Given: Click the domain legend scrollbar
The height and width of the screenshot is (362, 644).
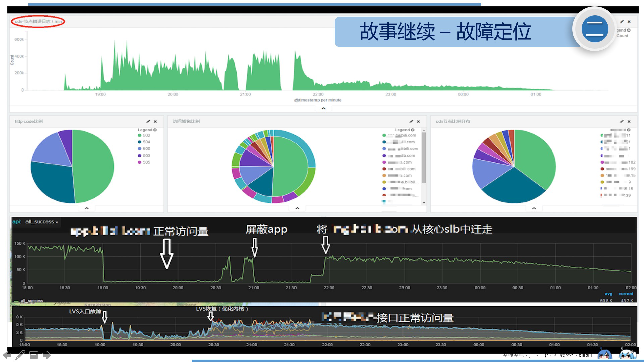Looking at the screenshot, I should pyautogui.click(x=424, y=158).
